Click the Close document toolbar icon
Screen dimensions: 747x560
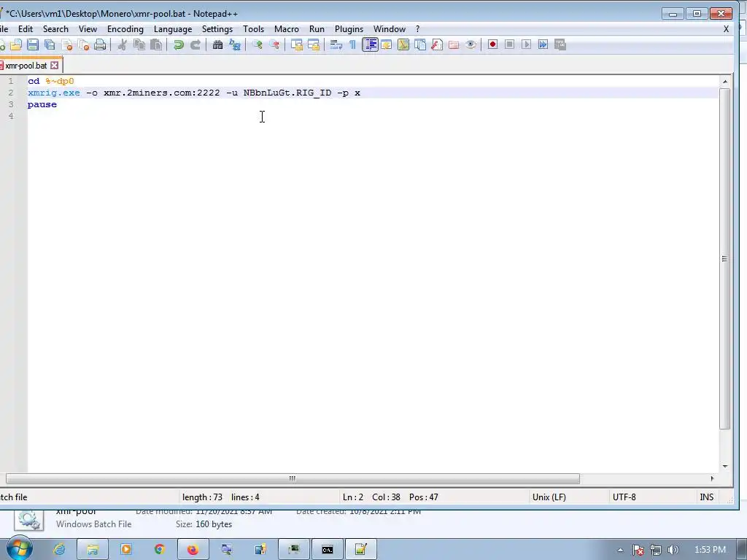tap(66, 44)
